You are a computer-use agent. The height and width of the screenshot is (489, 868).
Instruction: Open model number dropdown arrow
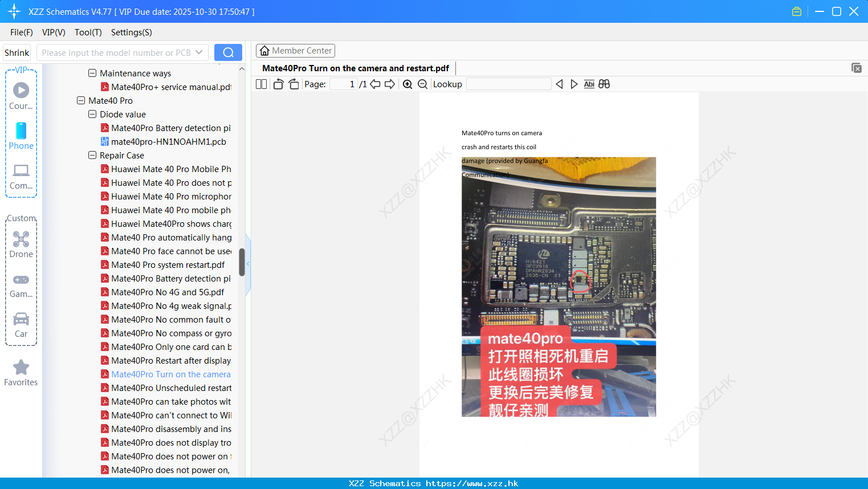point(199,52)
